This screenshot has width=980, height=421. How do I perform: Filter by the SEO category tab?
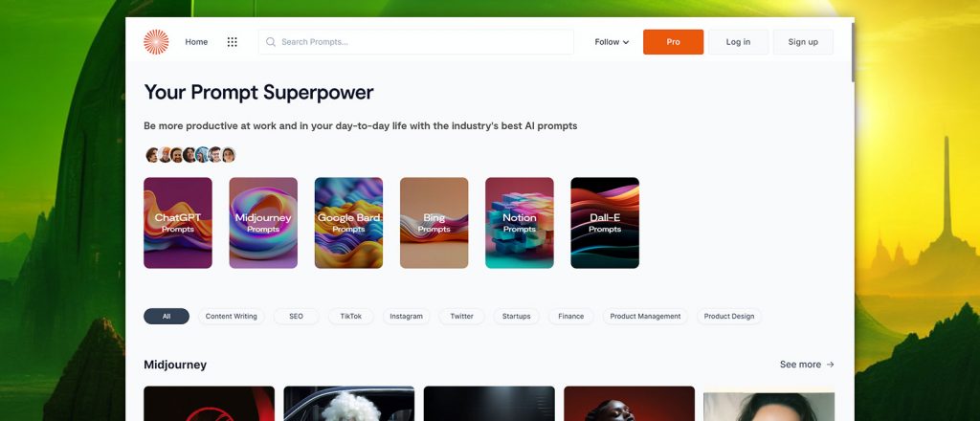coord(297,316)
